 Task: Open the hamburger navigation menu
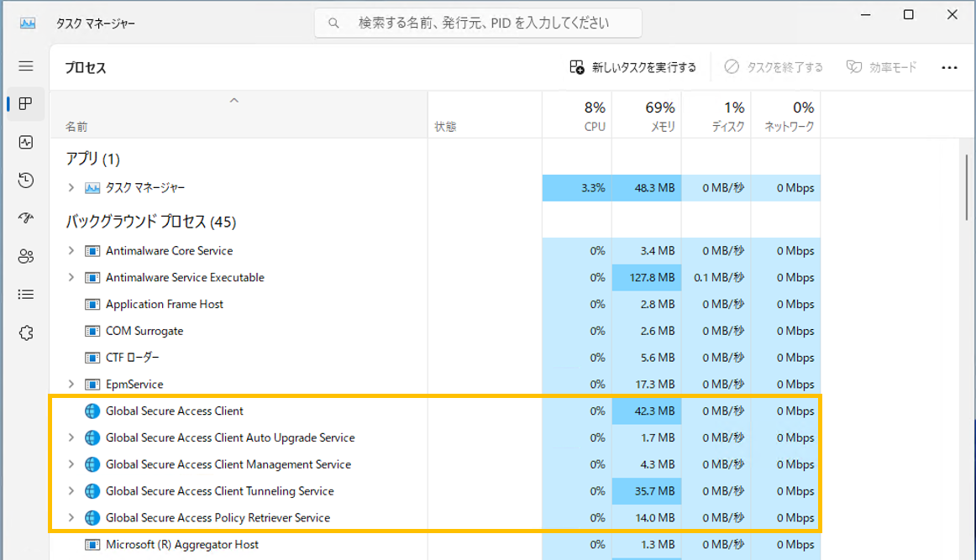26,66
